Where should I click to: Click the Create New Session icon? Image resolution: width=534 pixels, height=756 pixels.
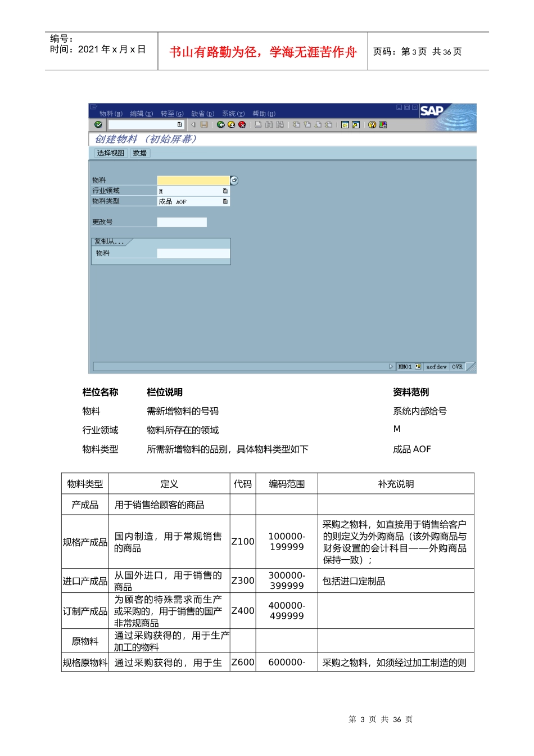pyautogui.click(x=345, y=124)
